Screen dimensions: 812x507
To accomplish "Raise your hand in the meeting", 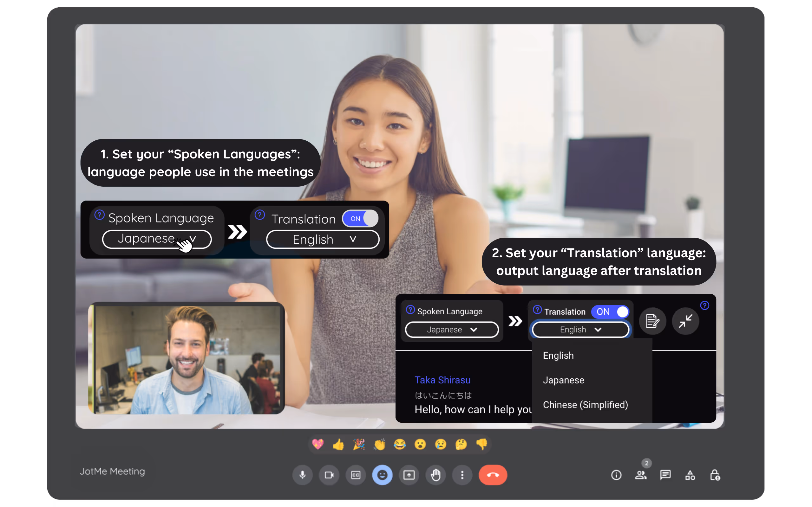I will tap(435, 475).
